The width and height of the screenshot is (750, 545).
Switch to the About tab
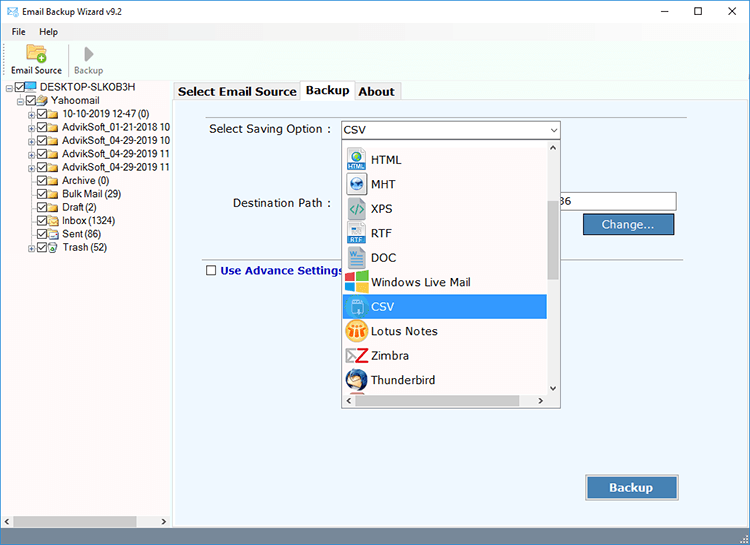(376, 91)
